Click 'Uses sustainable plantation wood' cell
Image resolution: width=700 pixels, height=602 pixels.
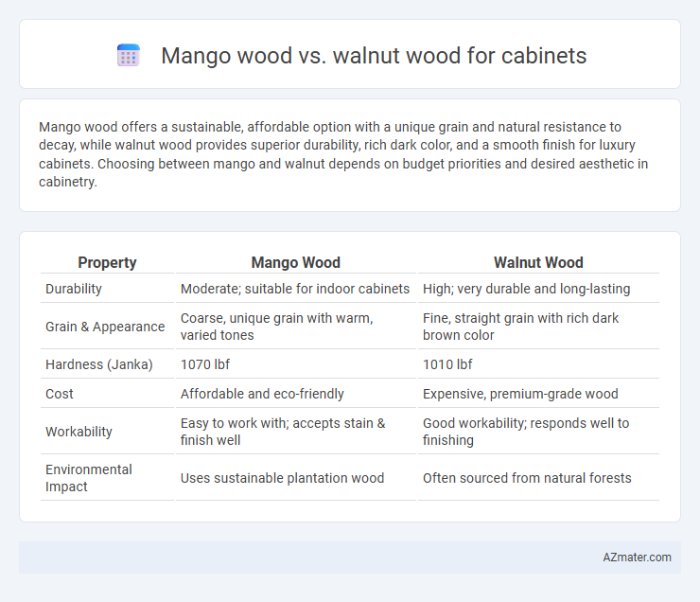(x=282, y=478)
